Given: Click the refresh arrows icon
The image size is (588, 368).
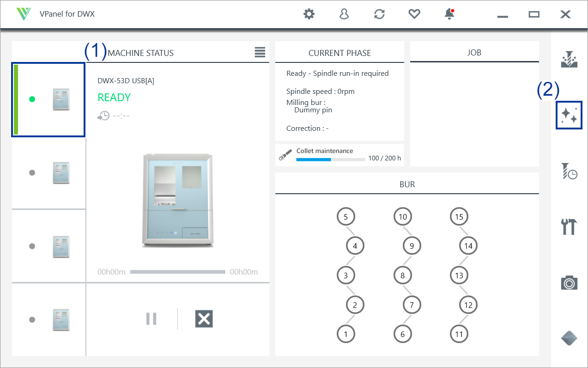Looking at the screenshot, I should [x=379, y=14].
